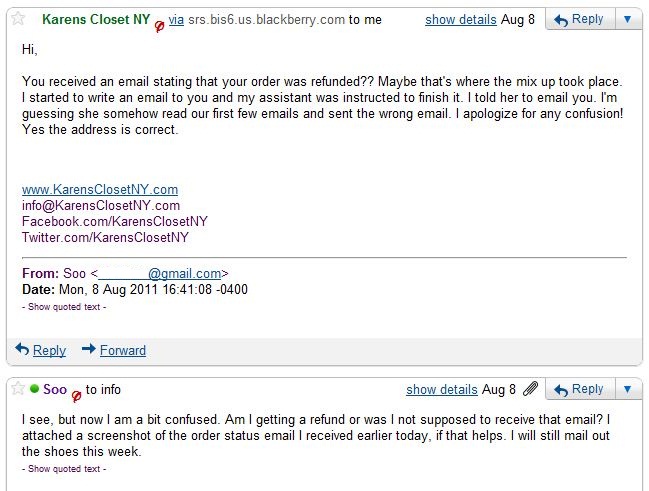Expand quoted text in Soo's reply
The image size is (649, 491).
pyautogui.click(x=64, y=468)
